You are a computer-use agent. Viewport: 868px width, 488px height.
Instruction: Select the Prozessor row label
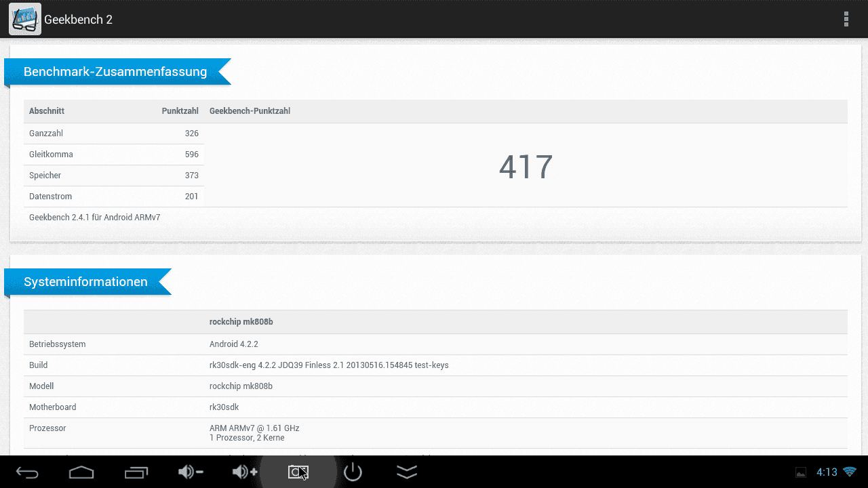click(47, 428)
